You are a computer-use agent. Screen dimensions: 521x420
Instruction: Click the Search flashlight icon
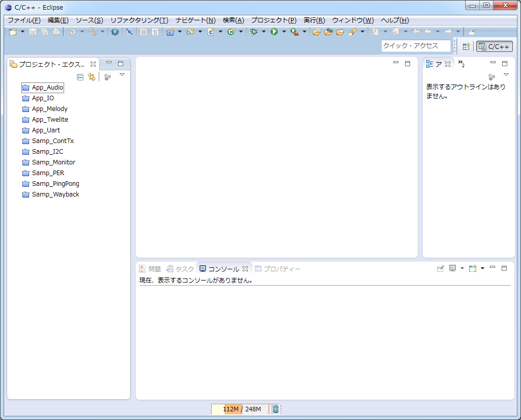pos(353,32)
